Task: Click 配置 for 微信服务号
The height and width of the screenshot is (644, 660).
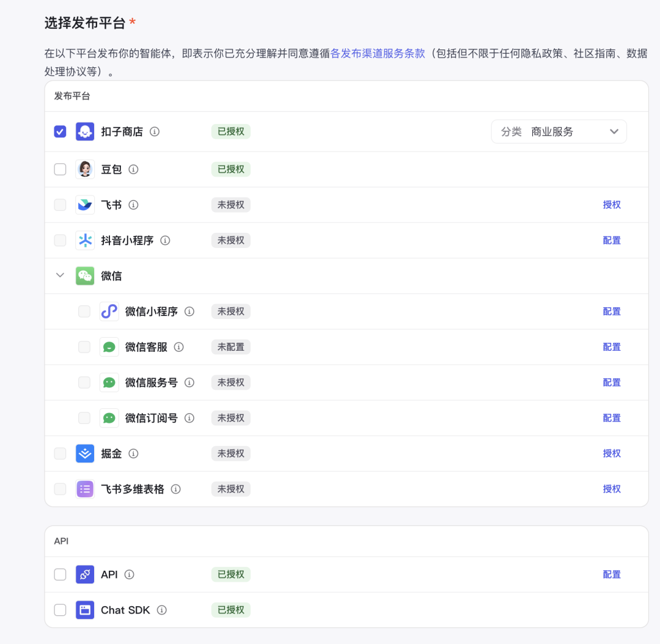Action: pos(612,382)
